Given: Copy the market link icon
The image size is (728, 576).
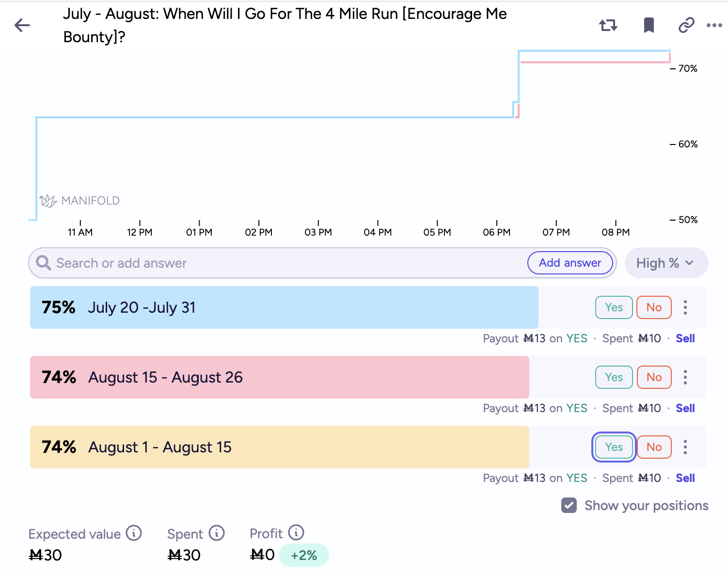Looking at the screenshot, I should coord(686,25).
